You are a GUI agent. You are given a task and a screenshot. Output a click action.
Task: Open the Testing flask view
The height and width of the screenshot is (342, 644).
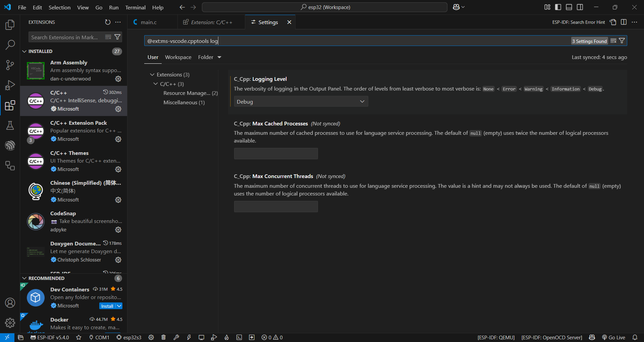coord(10,125)
